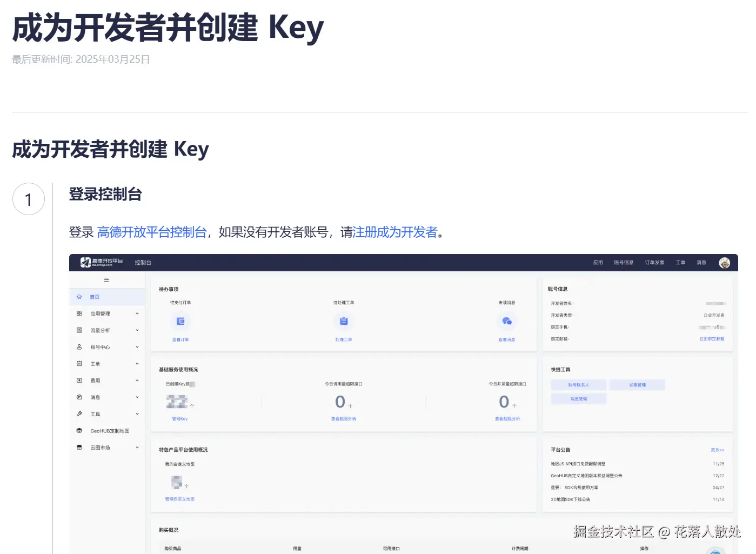The width and height of the screenshot is (756, 554).
Task: Click 查看超限分析 under 今日调用量超限接口
Action: pos(344,419)
